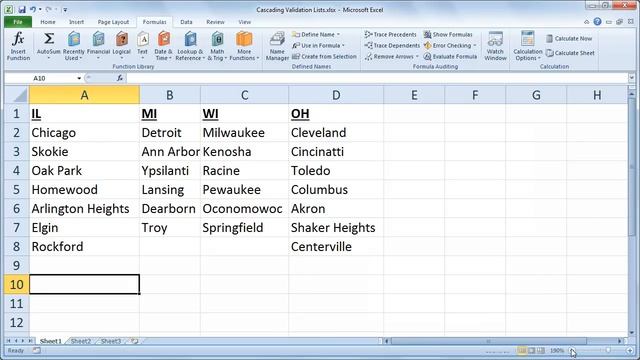Switch to the Page Layout tab
Screen dimensions: 640x360
click(x=113, y=22)
